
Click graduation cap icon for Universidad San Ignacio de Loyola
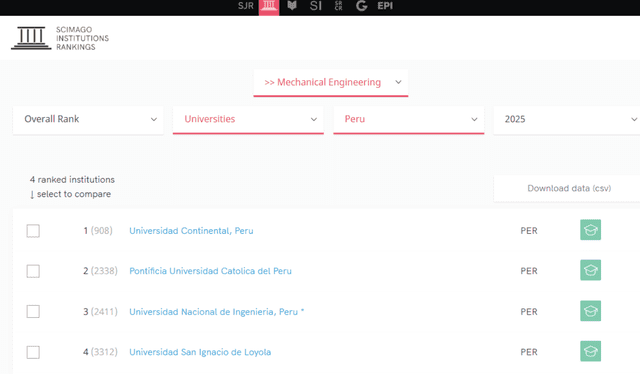click(x=590, y=351)
